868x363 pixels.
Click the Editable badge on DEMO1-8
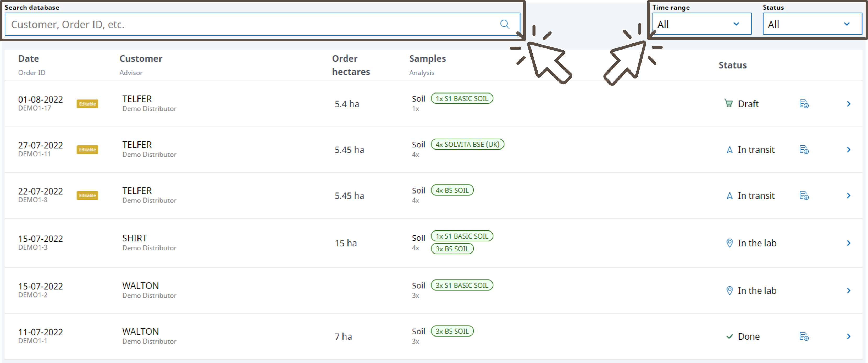click(x=87, y=195)
